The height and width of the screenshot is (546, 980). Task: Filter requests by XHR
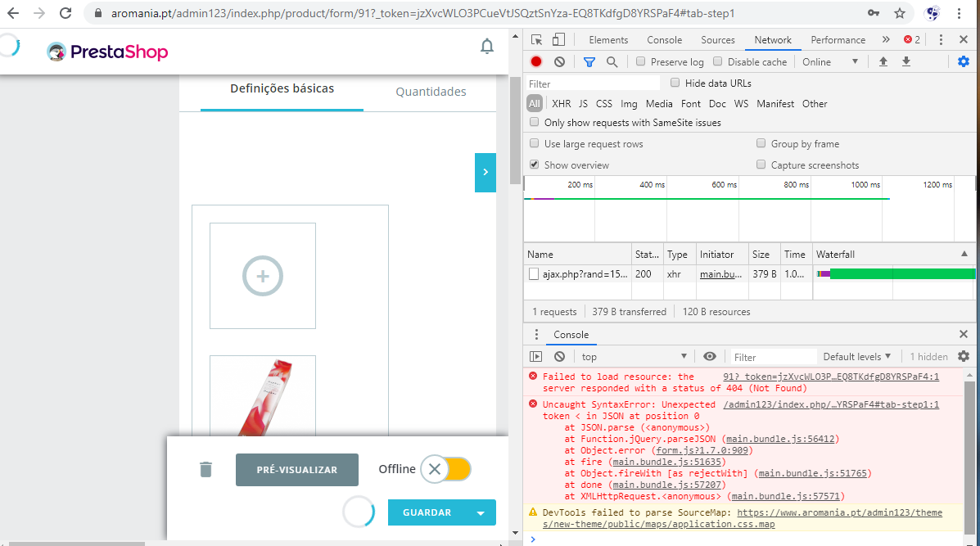pyautogui.click(x=562, y=104)
